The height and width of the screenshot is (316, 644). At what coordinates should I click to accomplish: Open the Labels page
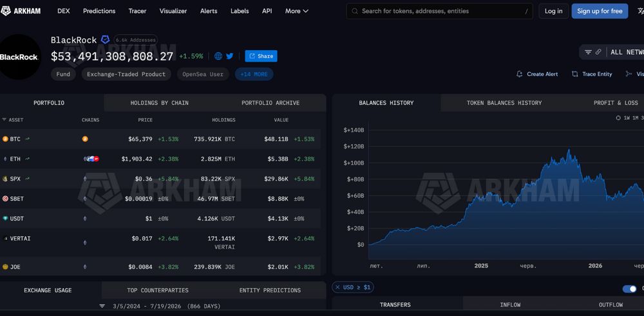pos(240,11)
